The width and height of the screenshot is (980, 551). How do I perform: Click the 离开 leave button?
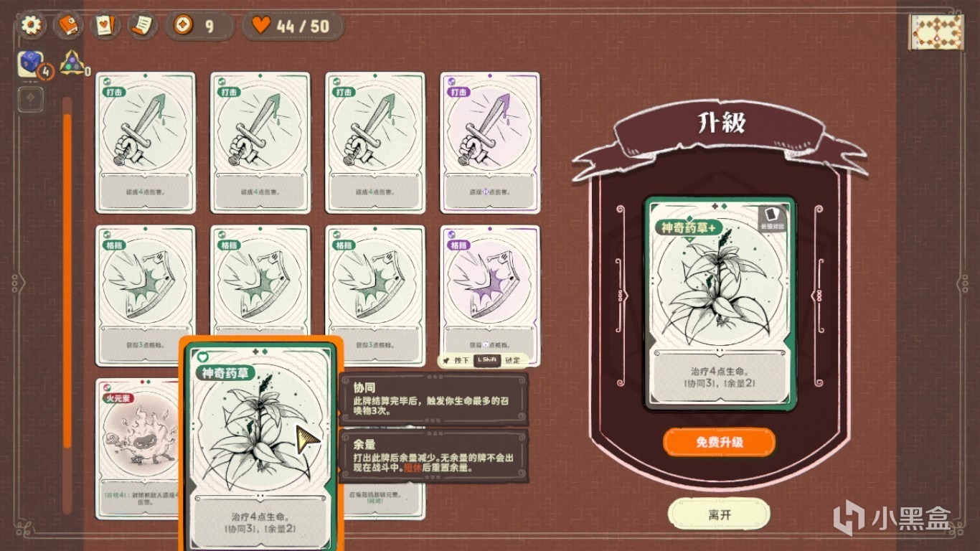pos(719,514)
